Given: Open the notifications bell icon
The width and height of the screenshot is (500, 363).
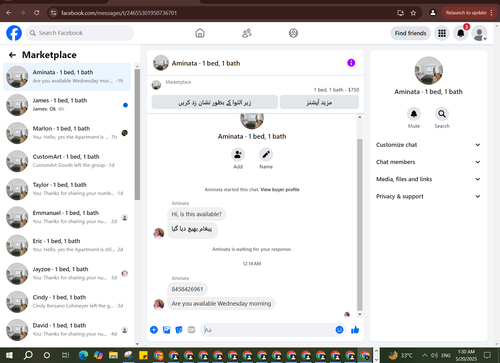Looking at the screenshot, I should click(461, 33).
